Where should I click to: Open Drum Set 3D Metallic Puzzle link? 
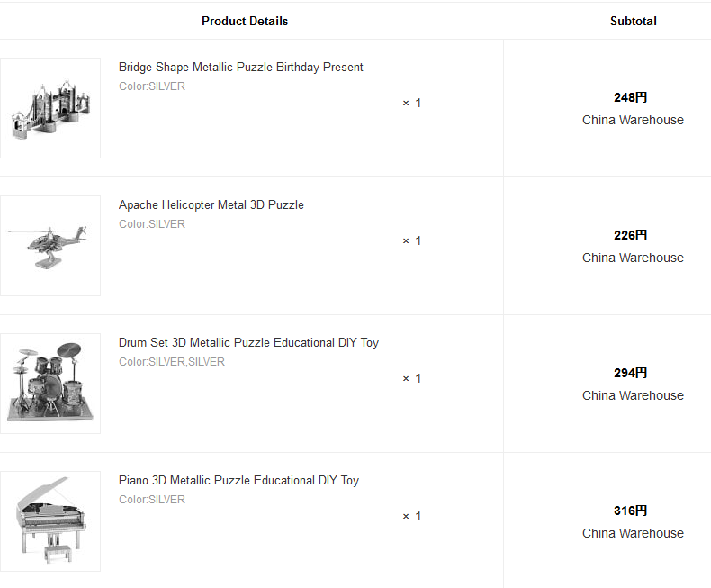tap(248, 342)
